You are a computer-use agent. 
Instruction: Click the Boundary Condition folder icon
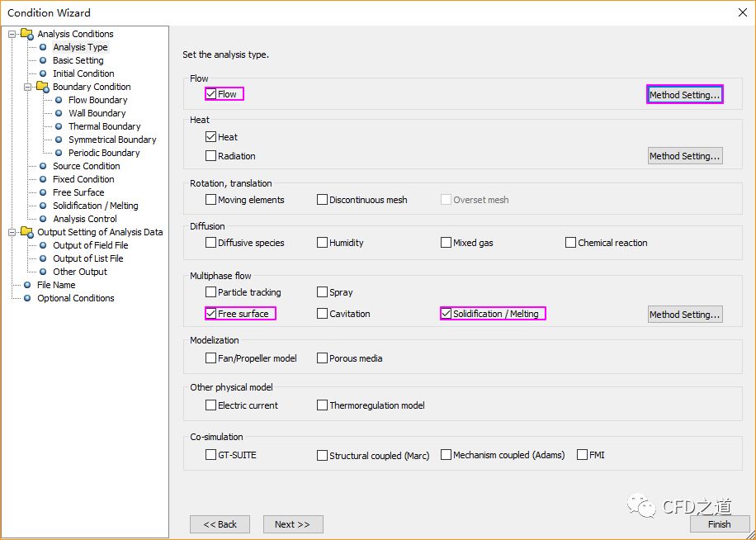tap(43, 87)
